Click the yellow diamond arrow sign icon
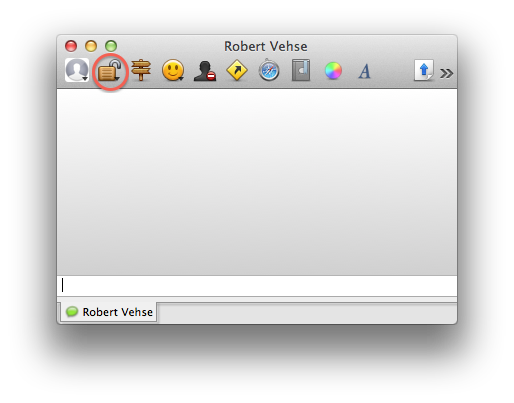514x403 pixels. [x=237, y=70]
